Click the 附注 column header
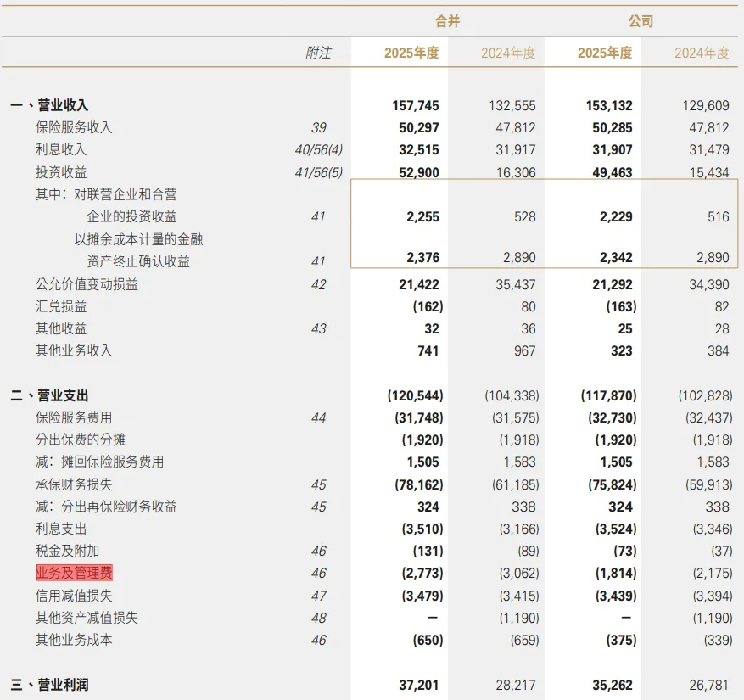 point(318,53)
